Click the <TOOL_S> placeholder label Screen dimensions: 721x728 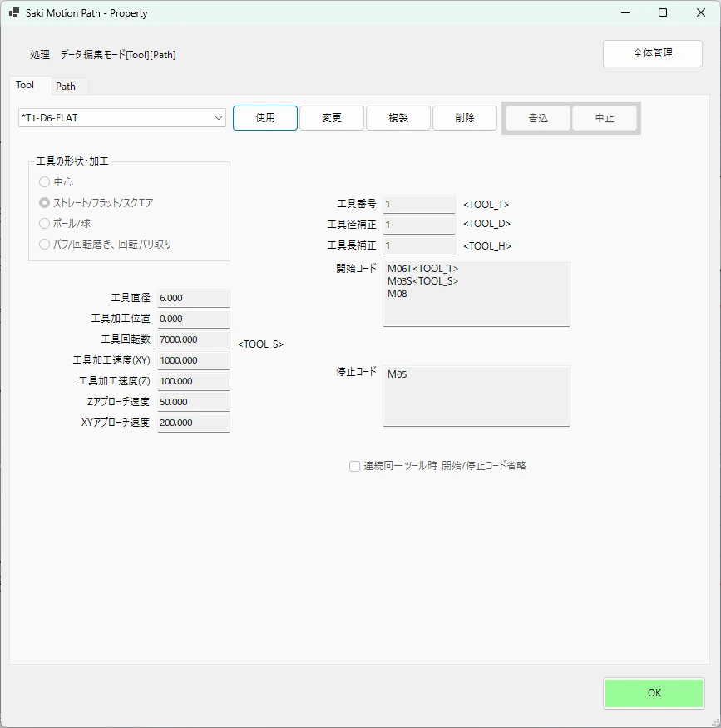[x=261, y=344]
